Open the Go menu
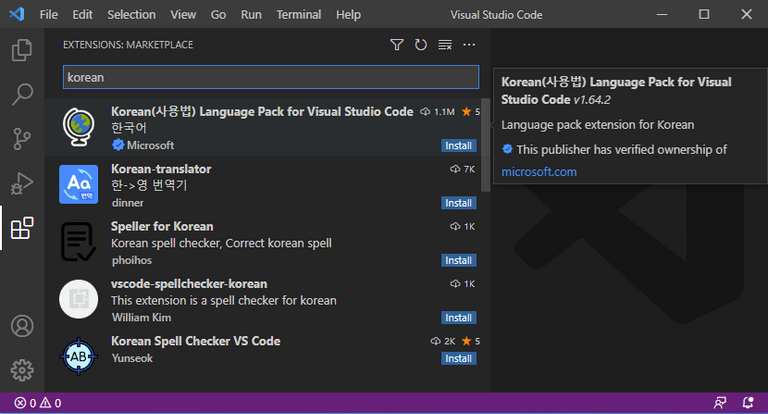This screenshot has height=414, width=768. 218,15
